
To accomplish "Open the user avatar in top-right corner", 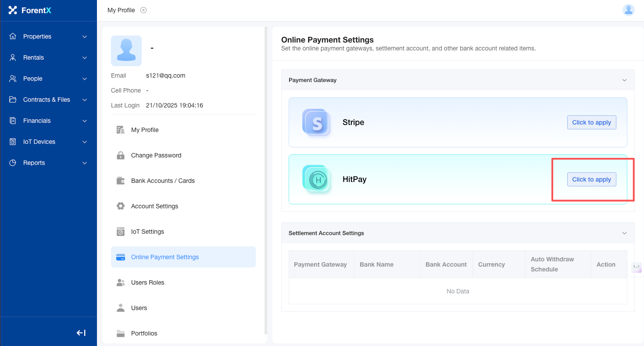I will coord(628,10).
